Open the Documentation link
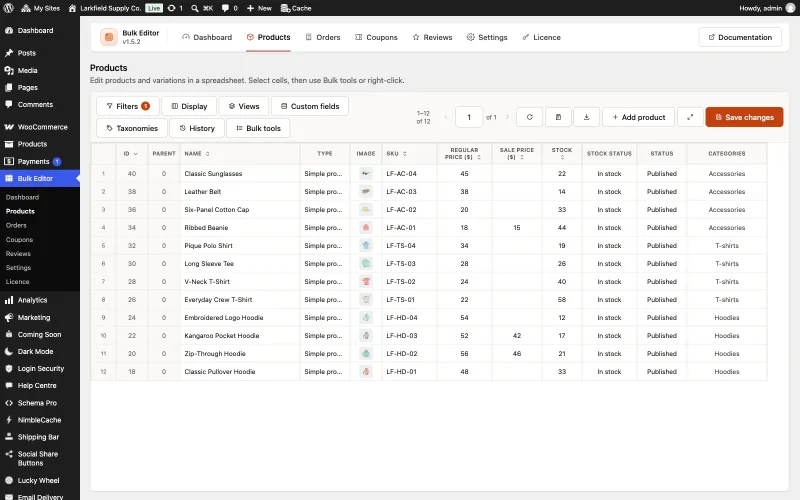800x500 pixels. [740, 37]
